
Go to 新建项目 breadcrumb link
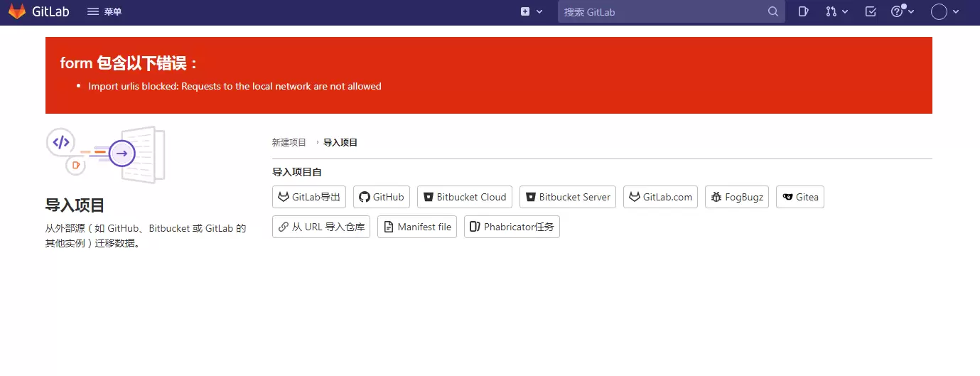pos(289,143)
